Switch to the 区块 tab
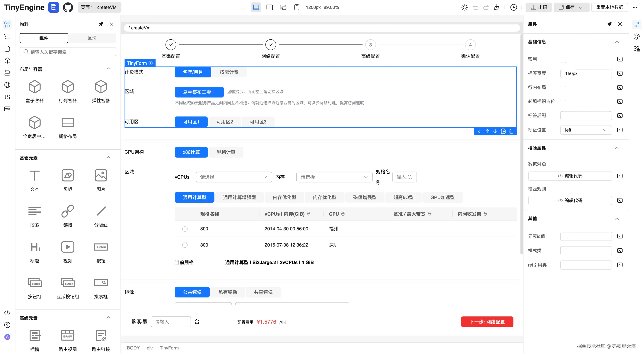The height and width of the screenshot is (357, 644). [x=92, y=38]
